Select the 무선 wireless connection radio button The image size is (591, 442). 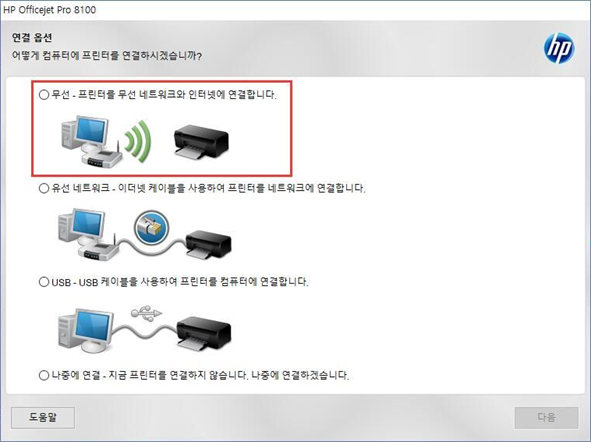pyautogui.click(x=44, y=95)
